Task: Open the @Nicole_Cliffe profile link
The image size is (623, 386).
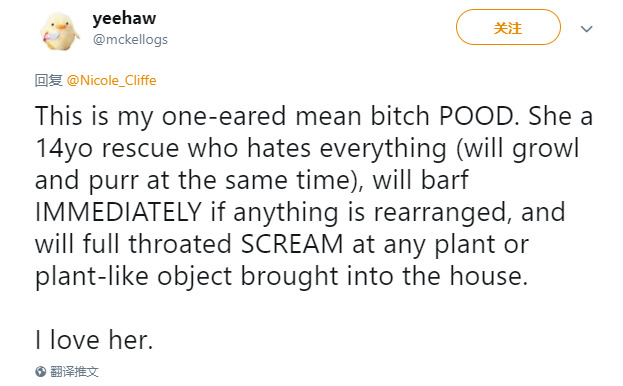Action: click(x=111, y=81)
